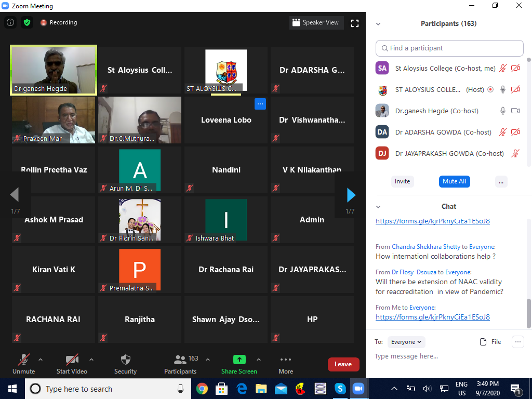Click the DJ avatar of Dr JAYAPRAKASH GOWDA

(382, 153)
